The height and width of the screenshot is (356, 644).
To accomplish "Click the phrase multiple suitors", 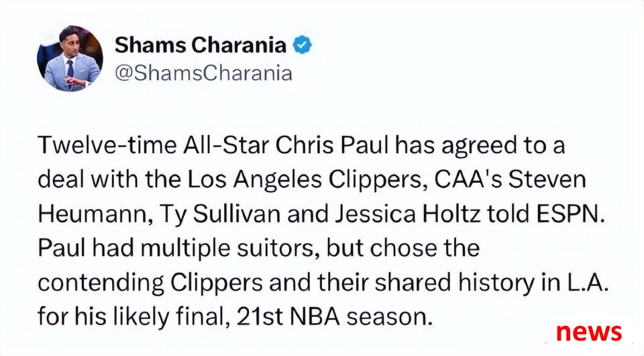I will tap(228, 249).
